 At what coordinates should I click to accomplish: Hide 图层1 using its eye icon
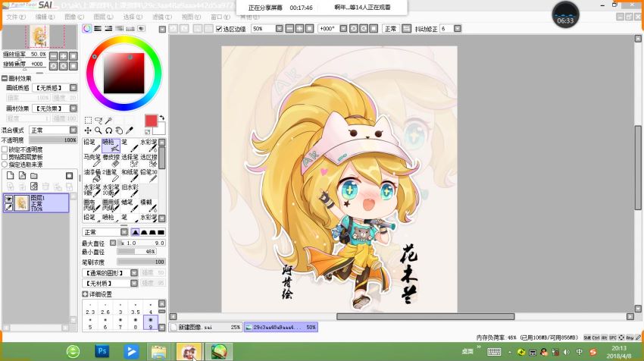coord(8,199)
